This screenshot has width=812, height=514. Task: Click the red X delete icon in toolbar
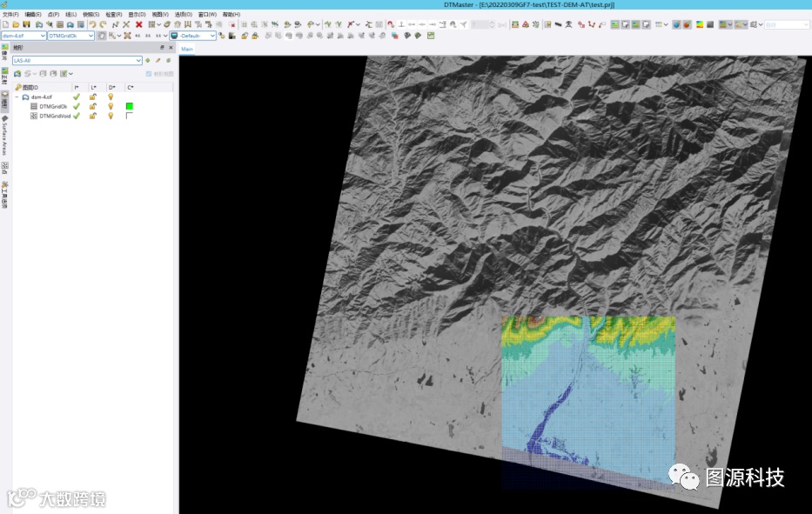coord(138,24)
